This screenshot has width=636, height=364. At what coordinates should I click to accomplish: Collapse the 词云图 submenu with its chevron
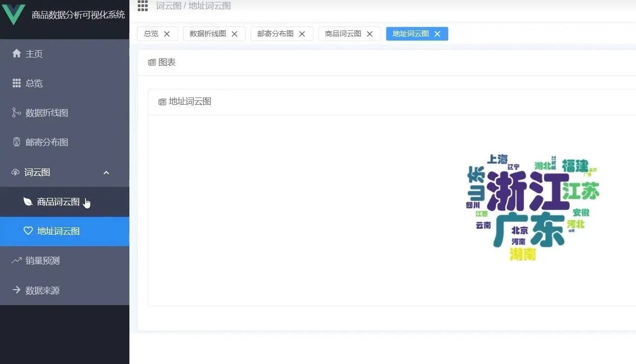click(106, 172)
